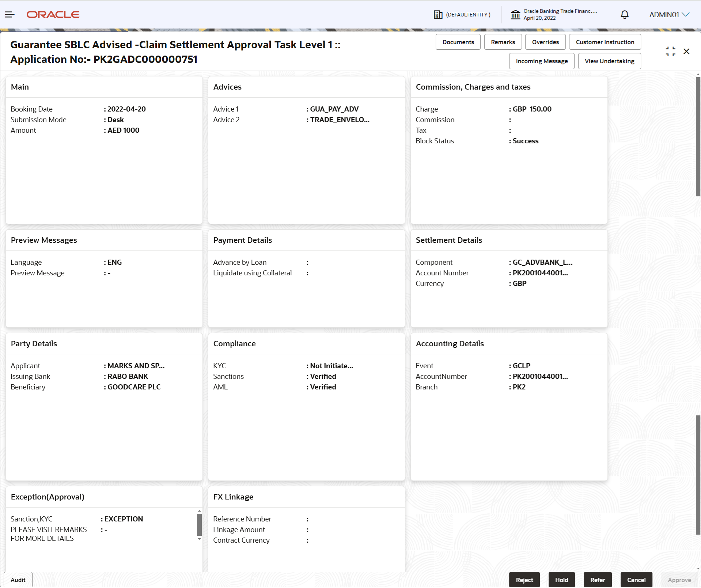Click the Oracle Banking Trade Finance bank icon
The width and height of the screenshot is (701, 588).
pyautogui.click(x=516, y=15)
